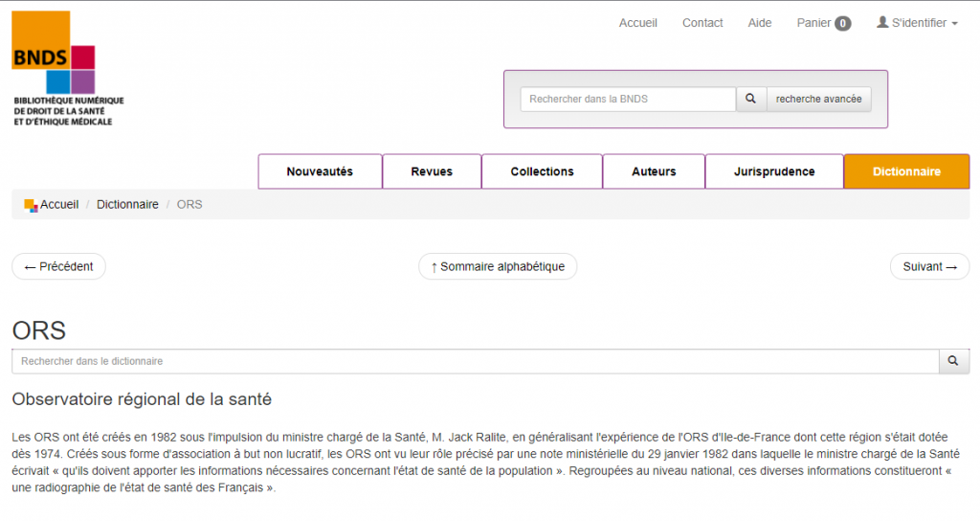
Task: Click the small home icon in breadcrumb
Action: [x=31, y=205]
